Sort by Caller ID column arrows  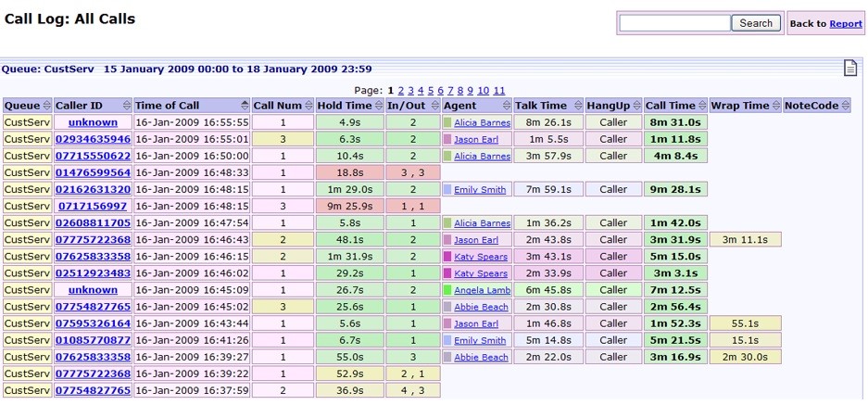click(126, 106)
